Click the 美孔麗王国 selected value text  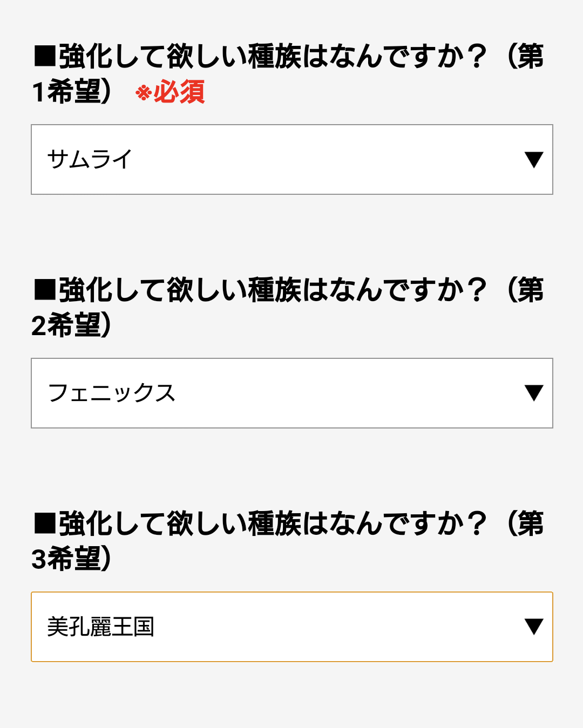pos(101,627)
